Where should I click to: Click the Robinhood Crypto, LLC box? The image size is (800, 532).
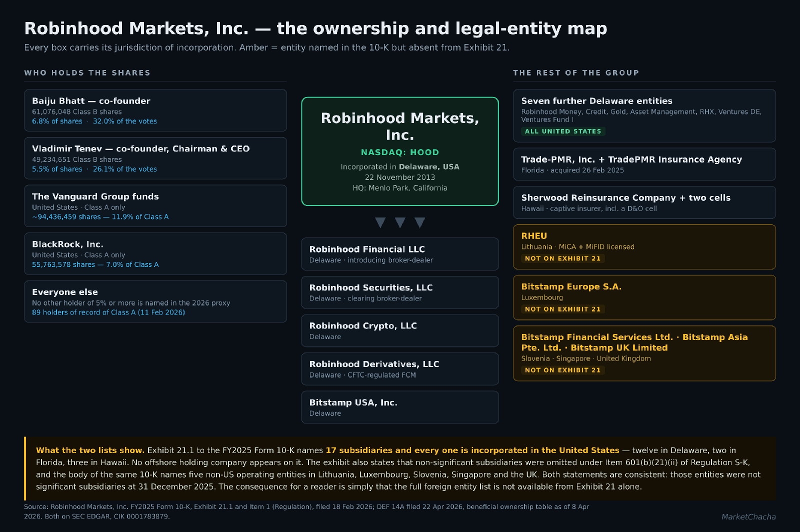tap(400, 330)
